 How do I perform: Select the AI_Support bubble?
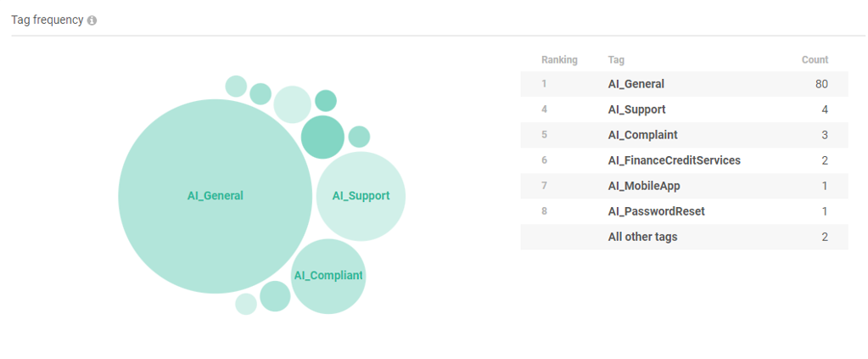click(361, 196)
